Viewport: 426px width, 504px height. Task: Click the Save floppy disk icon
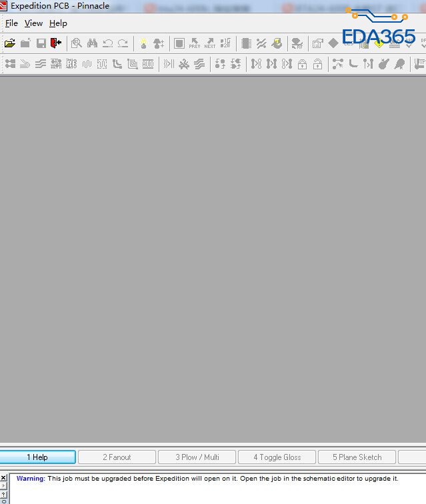coord(41,43)
